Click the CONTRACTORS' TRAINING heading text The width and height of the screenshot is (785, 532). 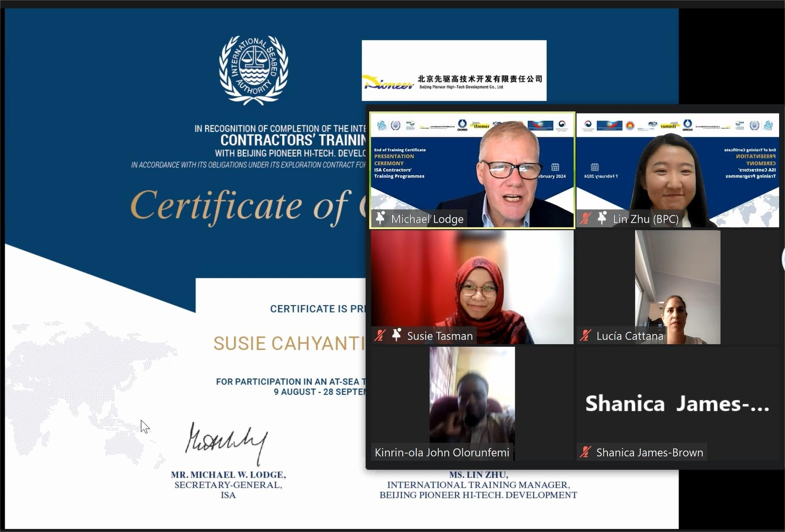pos(293,140)
